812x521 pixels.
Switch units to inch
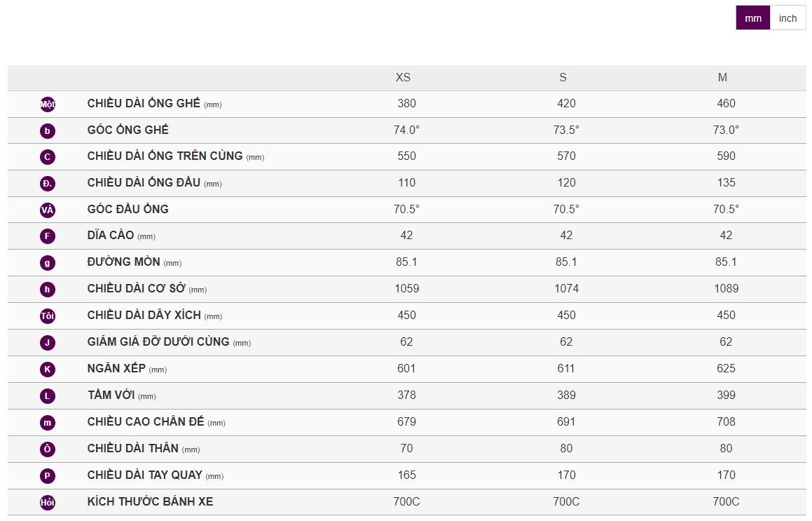(x=787, y=18)
